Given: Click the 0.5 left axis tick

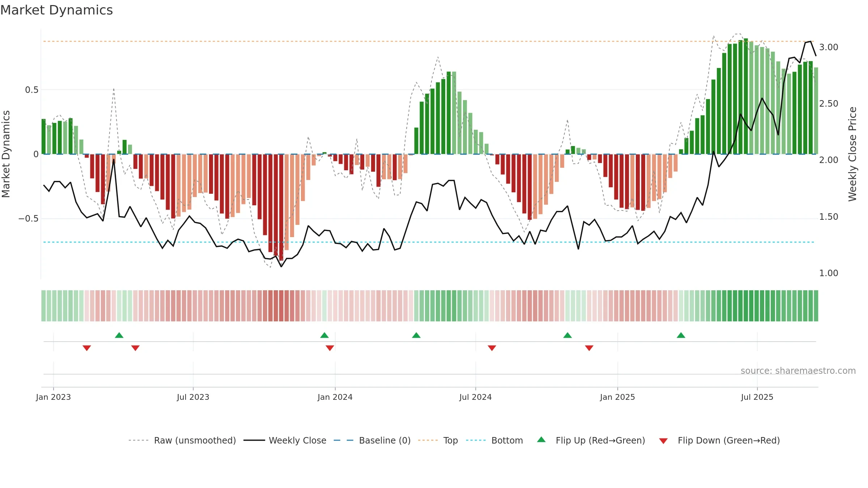Looking at the screenshot, I should click(x=32, y=90).
